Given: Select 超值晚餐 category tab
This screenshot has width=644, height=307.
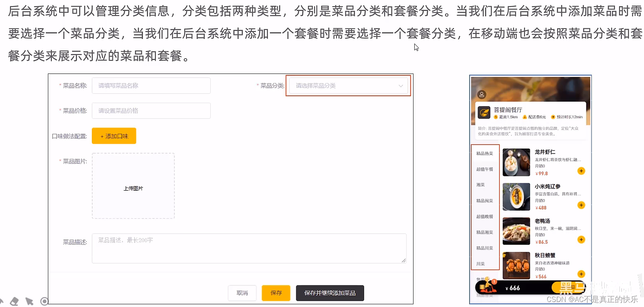Looking at the screenshot, I should tap(485, 216).
